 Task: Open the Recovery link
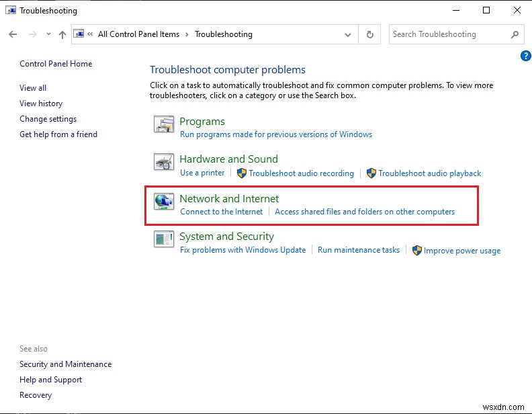(x=36, y=395)
